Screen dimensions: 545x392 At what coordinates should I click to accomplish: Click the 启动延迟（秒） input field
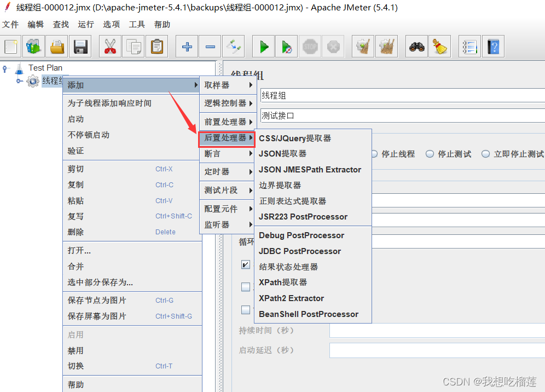pos(437,350)
